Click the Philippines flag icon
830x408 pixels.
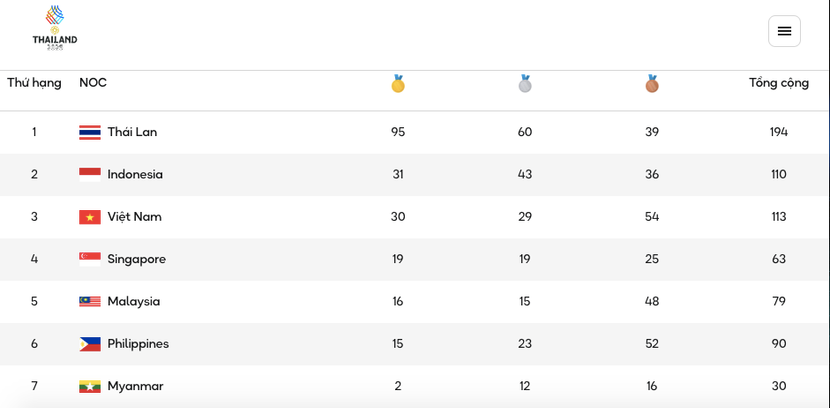point(90,344)
